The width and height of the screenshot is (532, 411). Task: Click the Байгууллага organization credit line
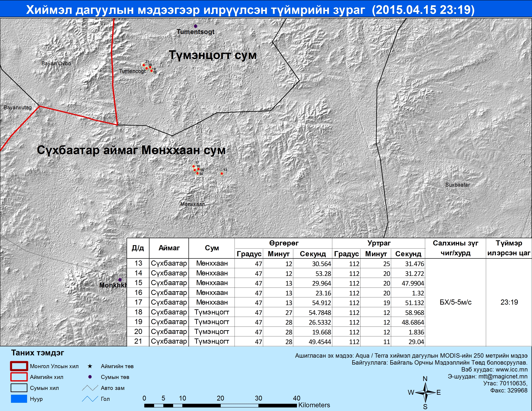pos(439,362)
